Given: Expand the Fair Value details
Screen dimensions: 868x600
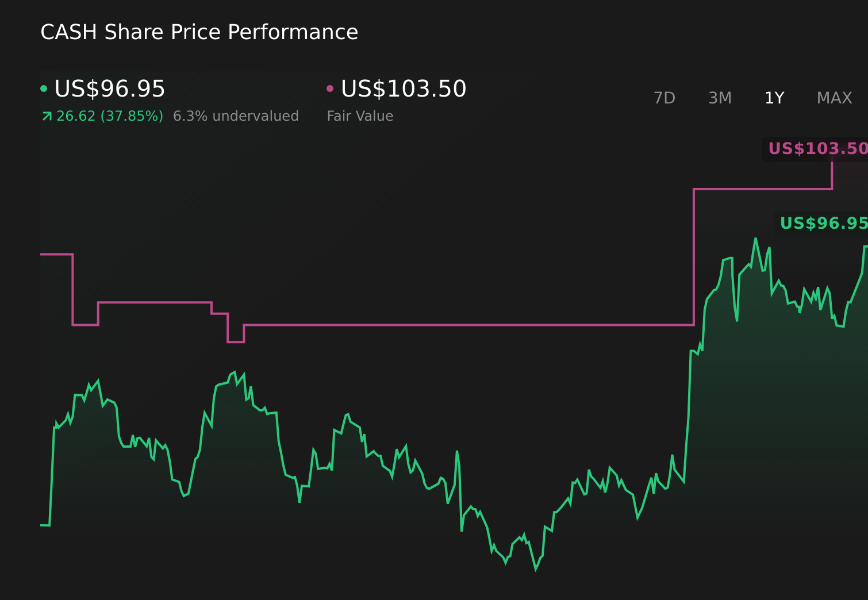Looking at the screenshot, I should [x=360, y=116].
